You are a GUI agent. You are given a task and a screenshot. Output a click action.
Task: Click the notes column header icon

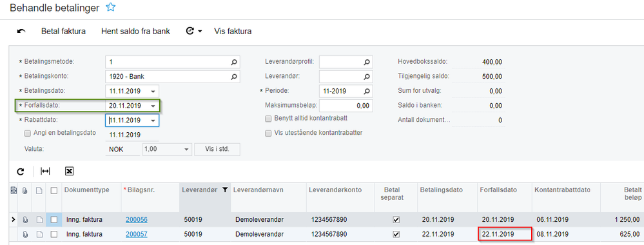(x=39, y=191)
